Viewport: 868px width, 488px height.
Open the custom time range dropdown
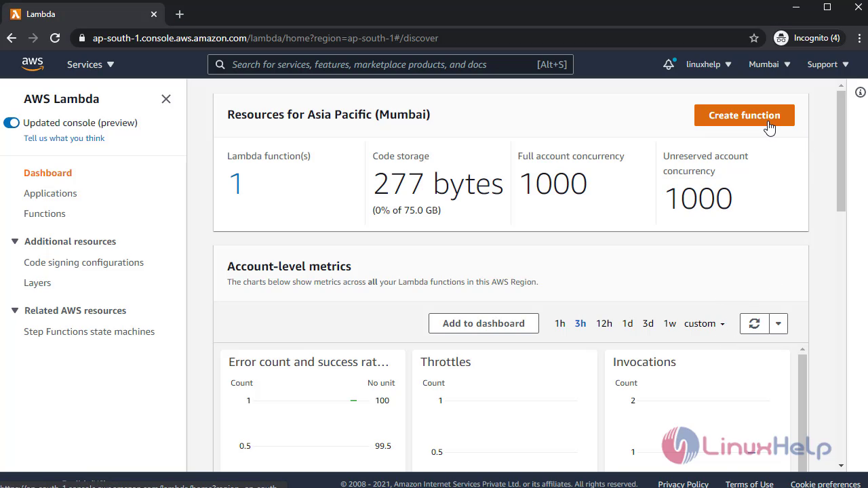(x=705, y=323)
